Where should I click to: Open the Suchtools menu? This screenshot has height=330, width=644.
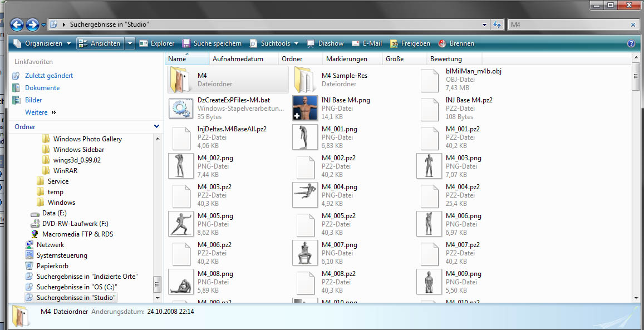pos(275,43)
